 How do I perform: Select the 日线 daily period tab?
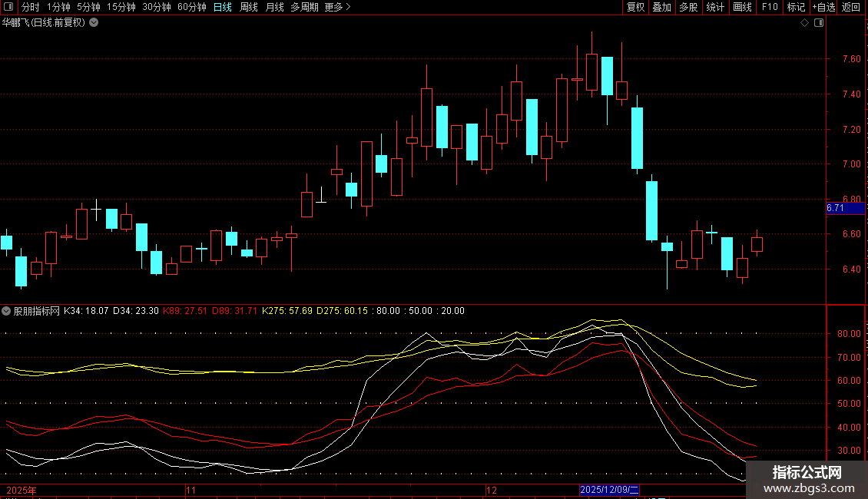(x=223, y=7)
